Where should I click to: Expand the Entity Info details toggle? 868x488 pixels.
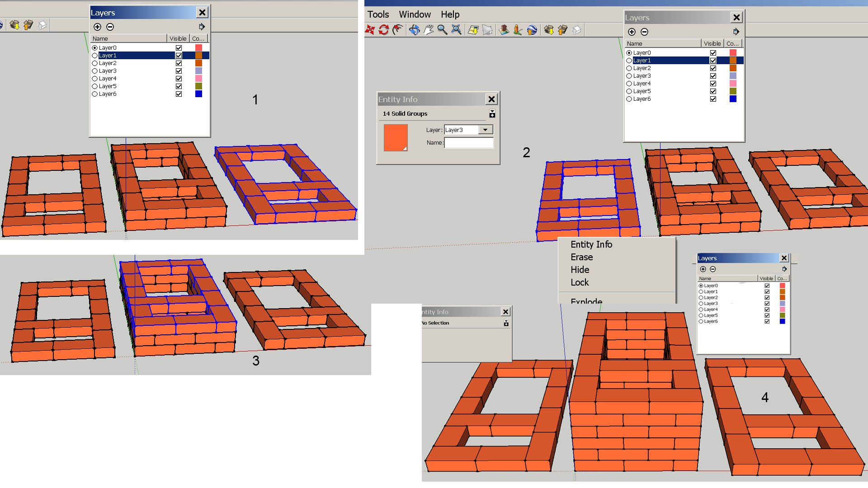pos(492,114)
